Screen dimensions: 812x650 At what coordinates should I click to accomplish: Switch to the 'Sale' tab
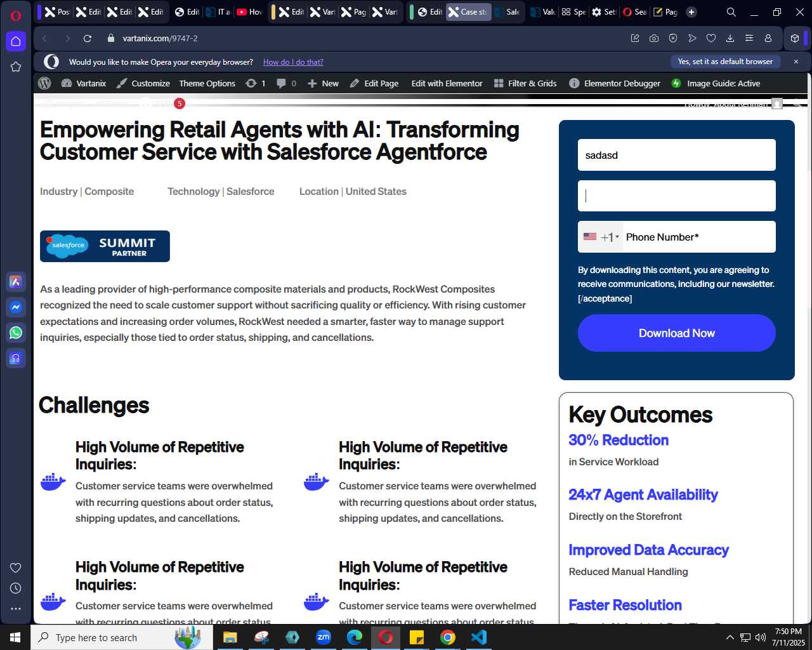pyautogui.click(x=507, y=12)
